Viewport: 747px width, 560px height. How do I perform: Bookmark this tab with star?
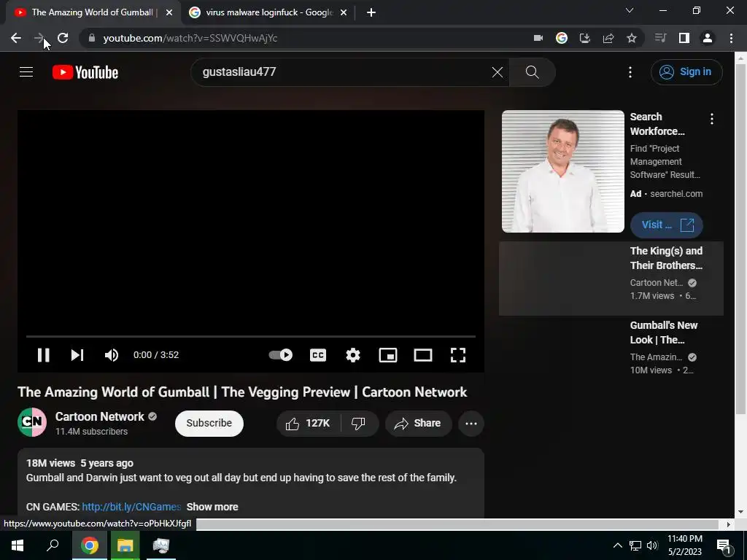click(632, 38)
